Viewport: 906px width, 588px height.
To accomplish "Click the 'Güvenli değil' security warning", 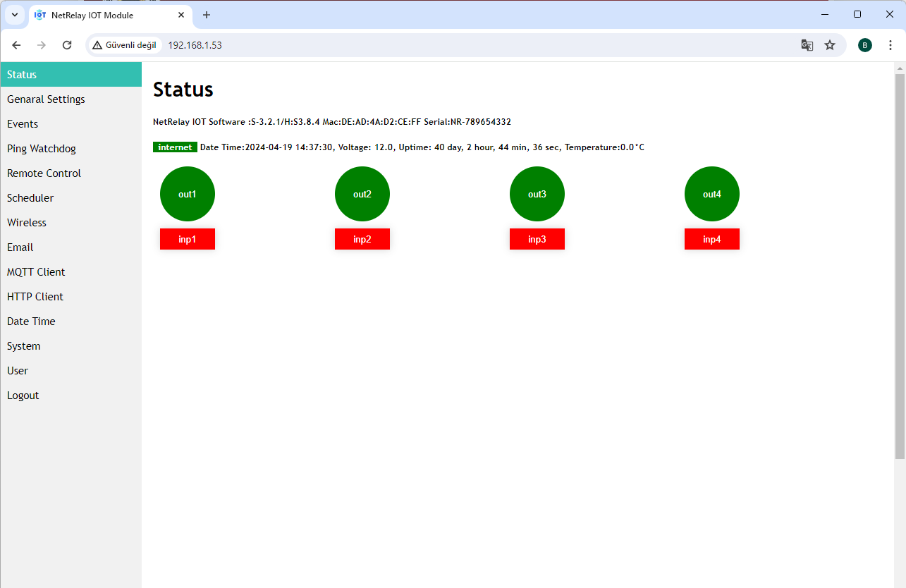I will pos(124,45).
